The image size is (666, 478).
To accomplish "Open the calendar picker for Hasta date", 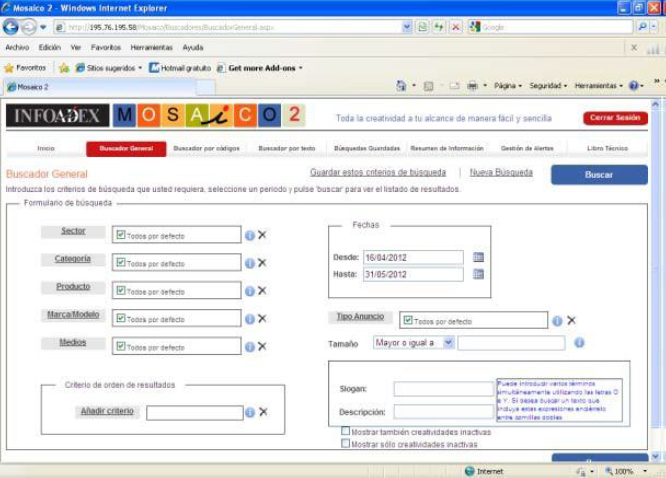I will point(478,274).
